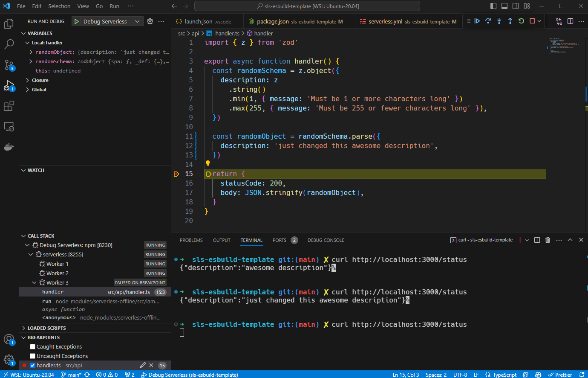Enable Caught Exceptions checkbox

tap(32, 346)
